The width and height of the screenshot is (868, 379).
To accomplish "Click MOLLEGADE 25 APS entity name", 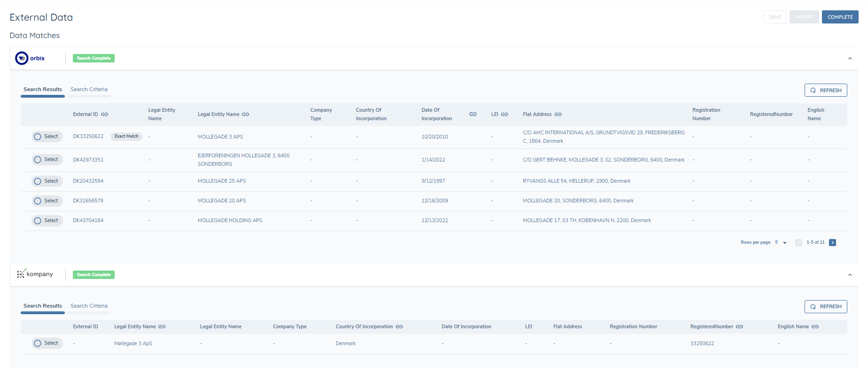I will point(222,181).
